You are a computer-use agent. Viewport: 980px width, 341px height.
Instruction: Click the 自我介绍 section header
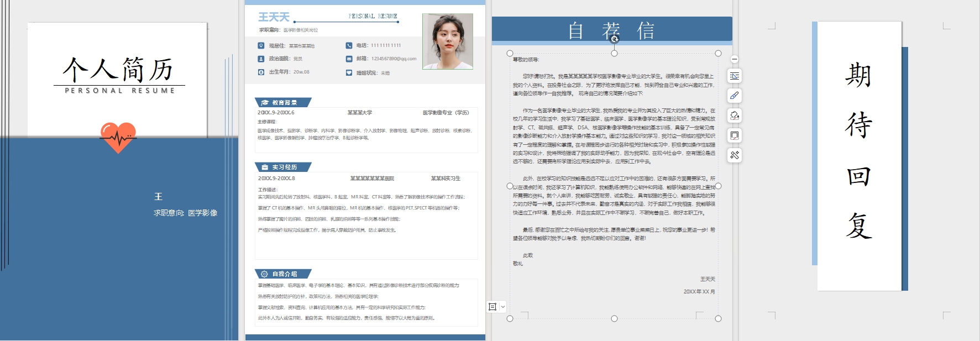[284, 274]
